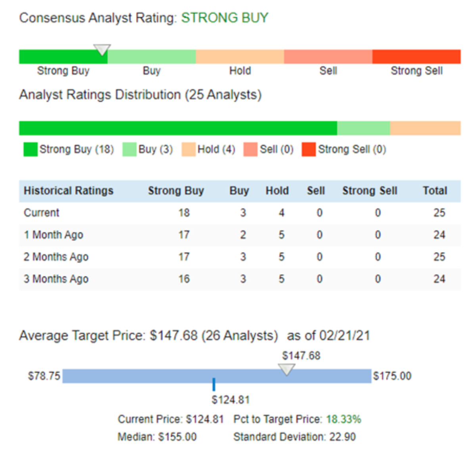Click the consensus rating triangle marker
476x459 pixels.
click(x=102, y=50)
